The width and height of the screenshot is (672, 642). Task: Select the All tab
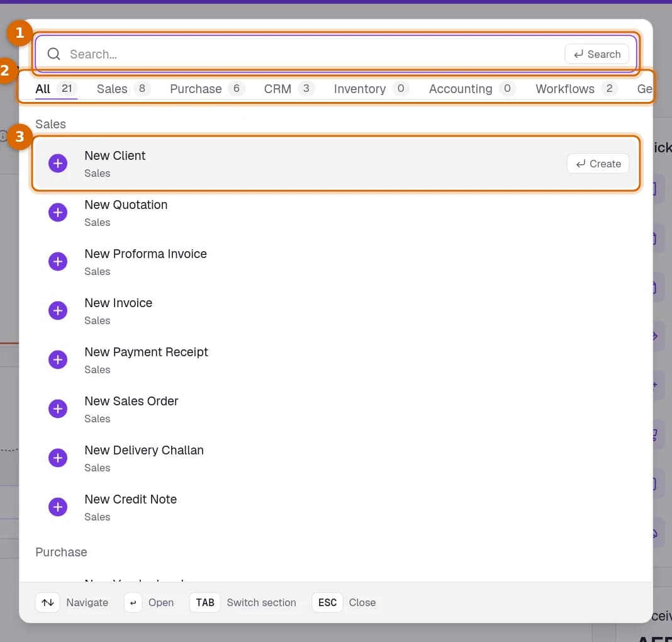(56, 89)
